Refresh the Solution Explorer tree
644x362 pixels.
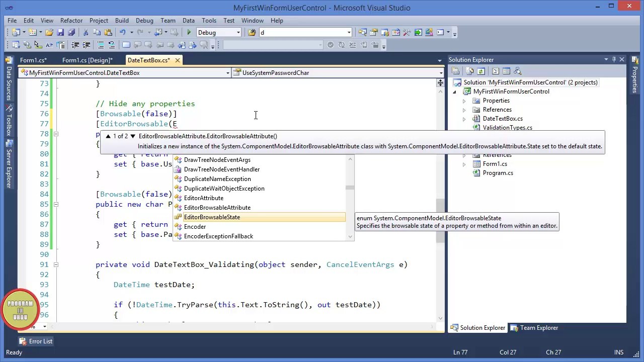(480, 71)
